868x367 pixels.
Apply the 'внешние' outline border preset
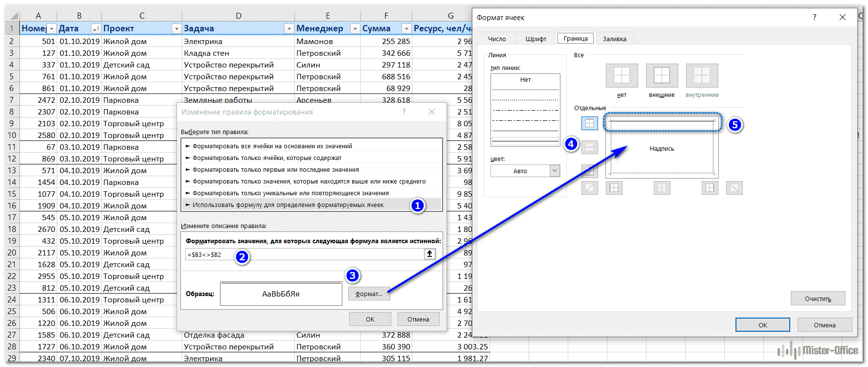click(x=662, y=75)
